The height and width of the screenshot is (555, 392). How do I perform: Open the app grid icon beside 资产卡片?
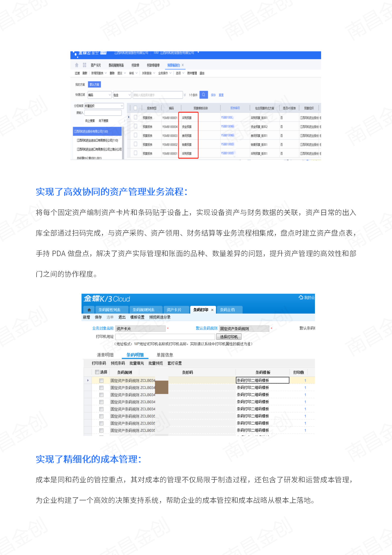[84, 65]
